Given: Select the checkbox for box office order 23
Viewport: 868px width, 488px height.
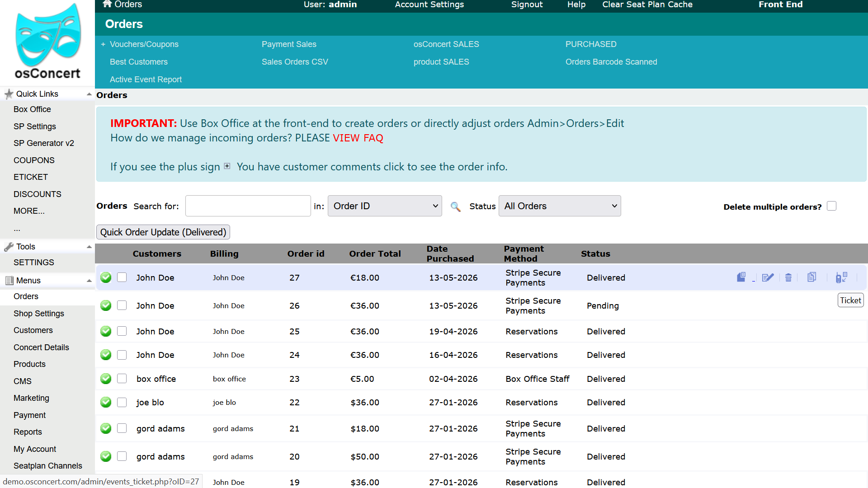Looking at the screenshot, I should 122,379.
